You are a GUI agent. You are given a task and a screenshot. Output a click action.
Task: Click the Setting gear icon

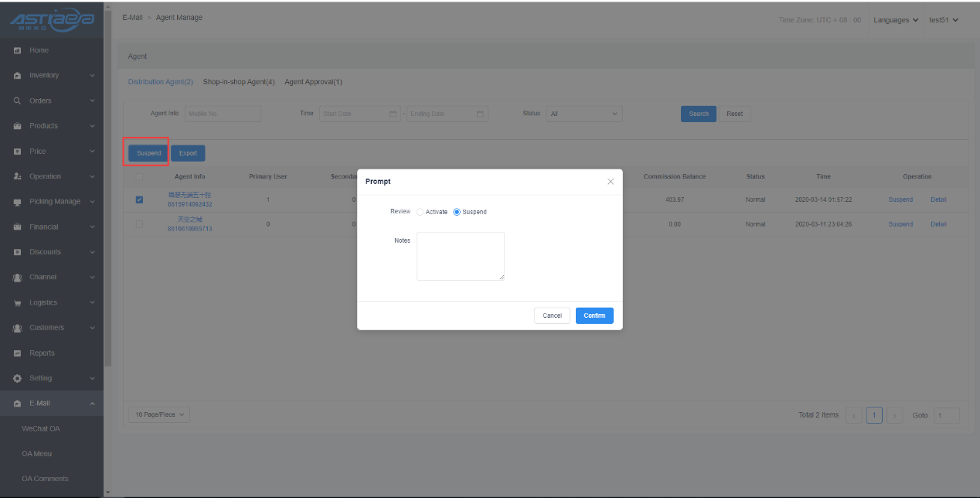click(x=17, y=378)
